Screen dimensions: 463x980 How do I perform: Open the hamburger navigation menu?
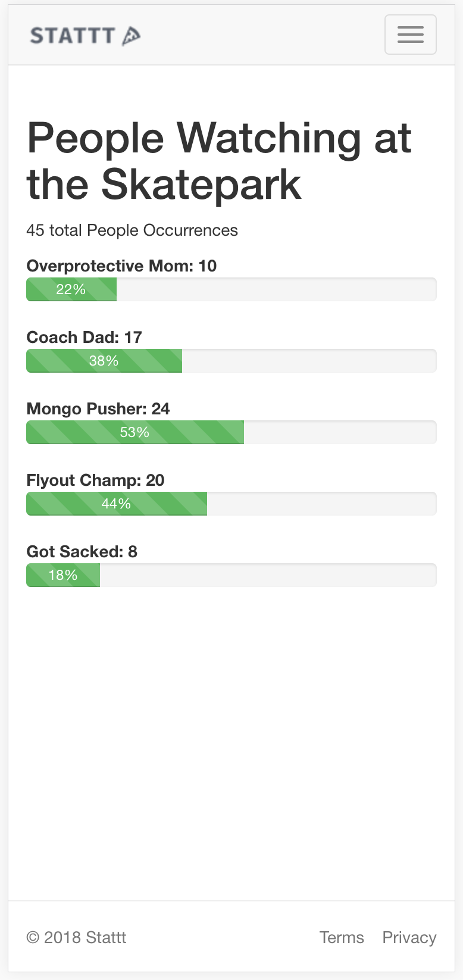tap(411, 35)
